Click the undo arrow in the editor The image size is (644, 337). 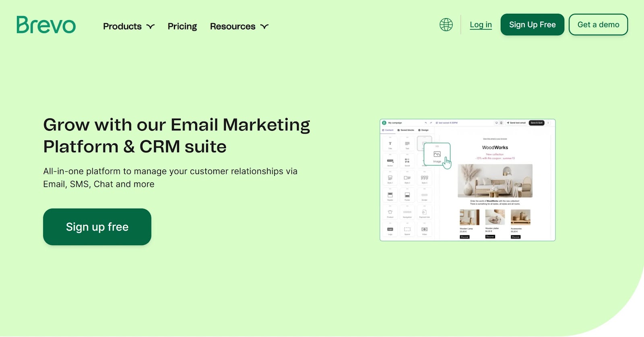[426, 123]
